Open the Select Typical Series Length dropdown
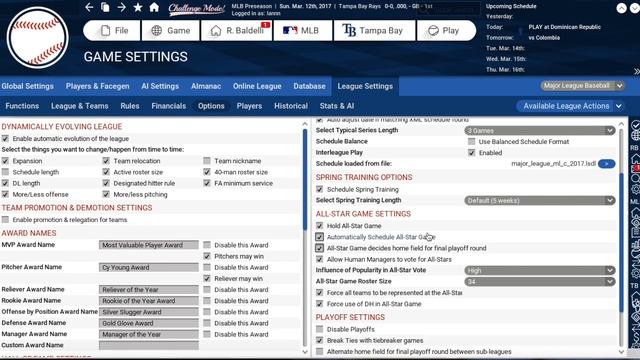The image size is (640, 360). point(540,130)
